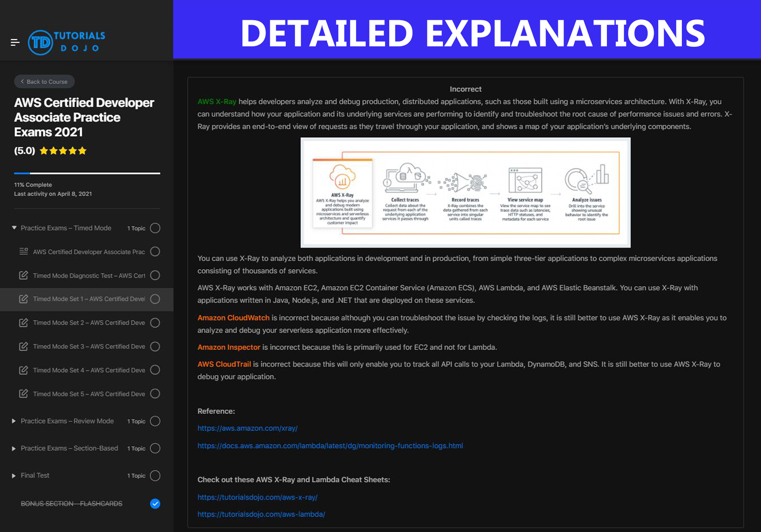
Task: Click the AWS X-Ray diagram image
Action: [465, 192]
